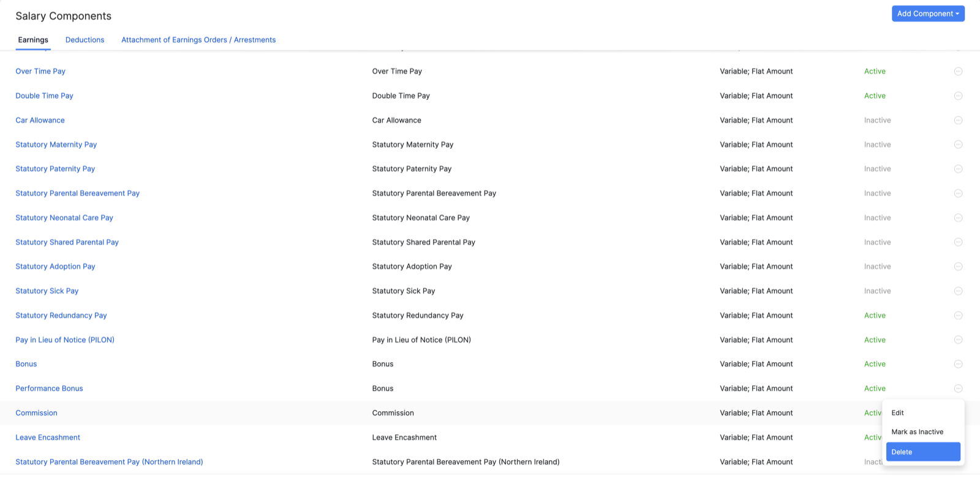Open the Attachment of Earnings Orders / Arrestments tab

coord(198,40)
